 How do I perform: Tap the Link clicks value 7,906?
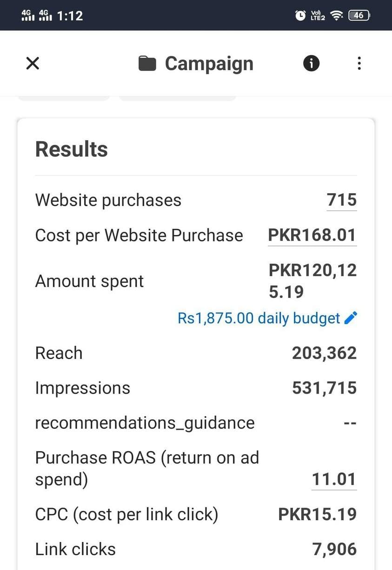coord(335,550)
